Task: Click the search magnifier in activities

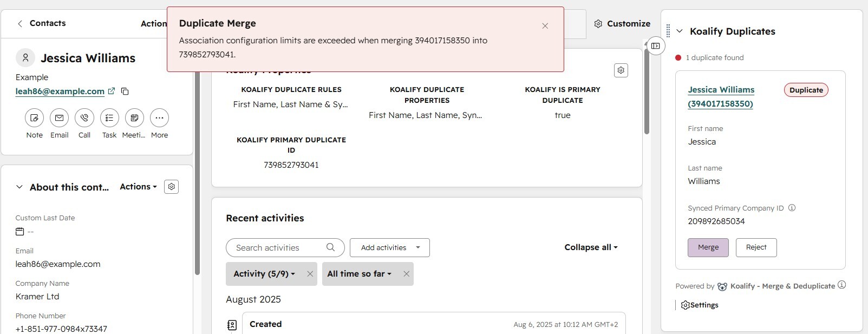Action: [x=330, y=247]
